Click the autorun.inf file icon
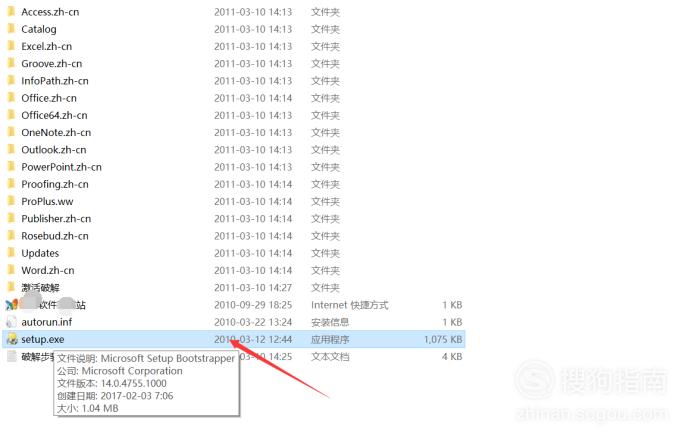Viewport: 692px width, 448px height. [11, 321]
